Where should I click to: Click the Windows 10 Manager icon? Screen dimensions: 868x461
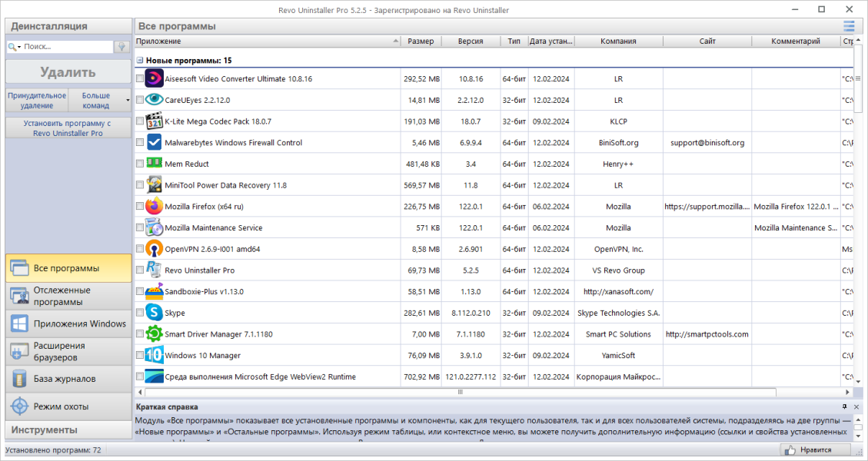[154, 355]
